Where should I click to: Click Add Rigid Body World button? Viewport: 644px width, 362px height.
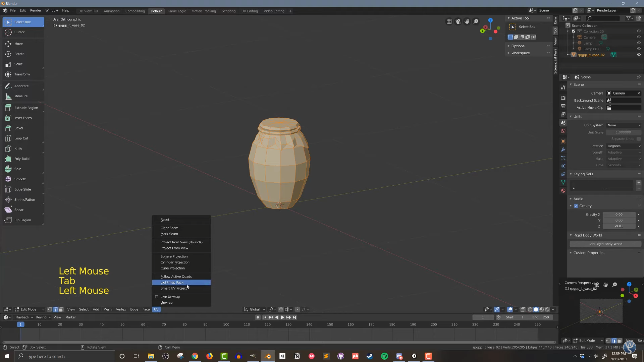(605, 244)
